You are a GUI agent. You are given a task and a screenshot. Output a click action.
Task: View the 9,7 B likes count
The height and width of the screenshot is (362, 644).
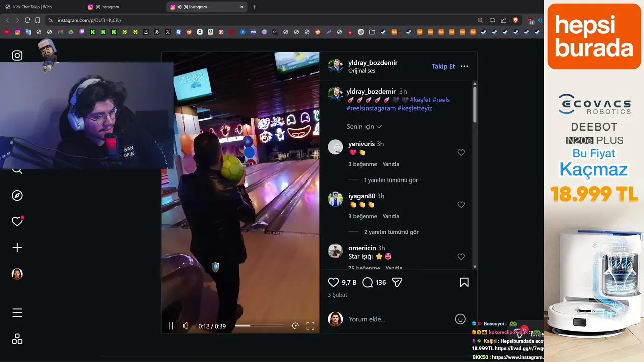(x=349, y=283)
